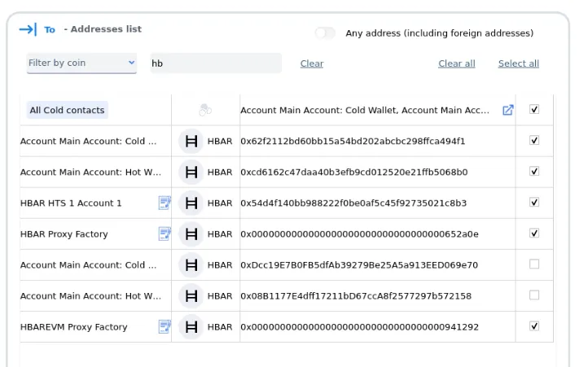Click the Select all link
The image size is (588, 367).
pos(518,63)
